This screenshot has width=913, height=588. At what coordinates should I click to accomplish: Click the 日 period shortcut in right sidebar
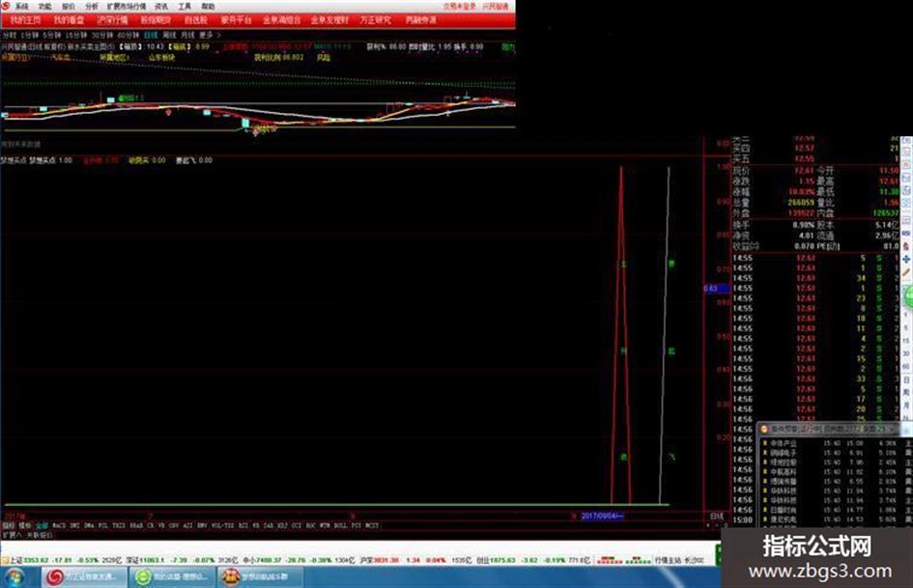906,380
